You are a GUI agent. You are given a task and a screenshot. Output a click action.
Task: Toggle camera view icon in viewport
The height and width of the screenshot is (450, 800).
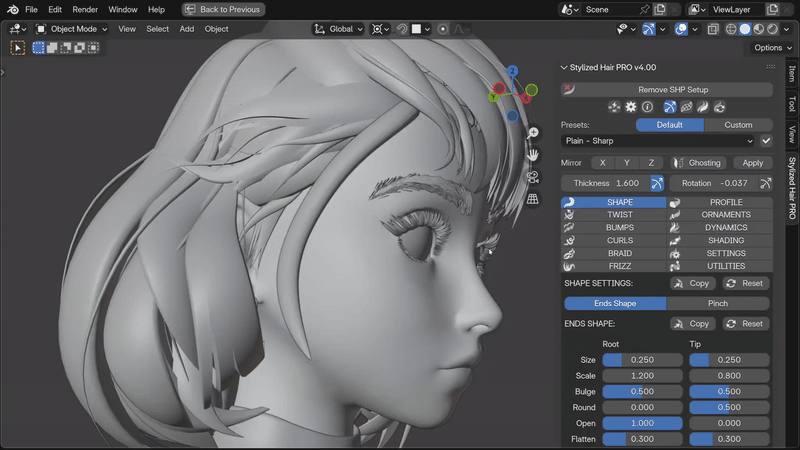[533, 177]
